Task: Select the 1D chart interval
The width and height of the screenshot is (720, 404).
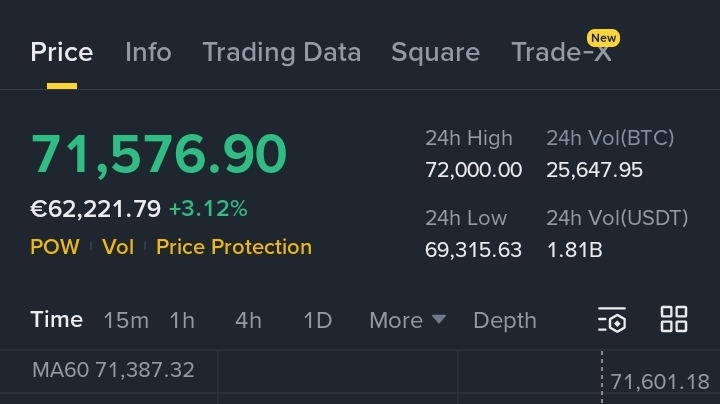Action: click(318, 320)
